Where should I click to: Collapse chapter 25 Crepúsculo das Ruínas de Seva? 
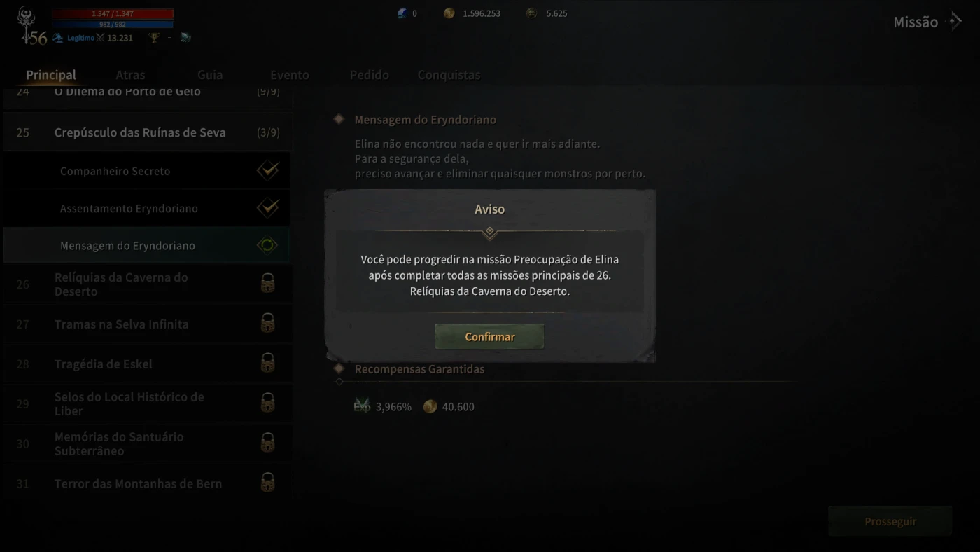point(148,132)
